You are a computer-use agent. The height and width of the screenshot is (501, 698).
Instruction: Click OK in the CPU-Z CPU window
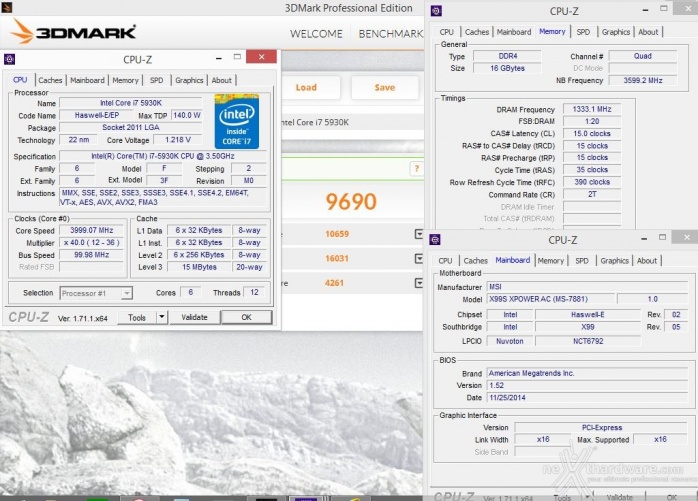click(x=247, y=317)
